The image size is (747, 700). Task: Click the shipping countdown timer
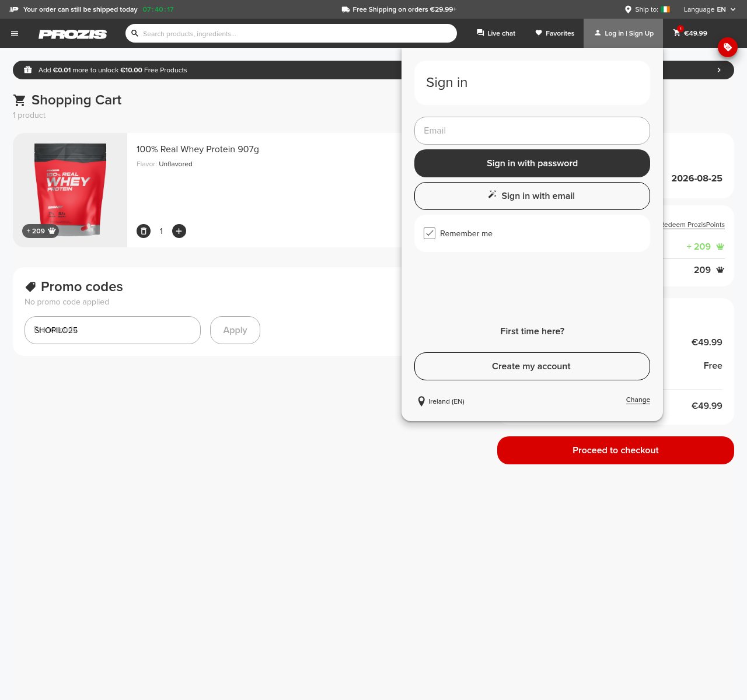(158, 9)
